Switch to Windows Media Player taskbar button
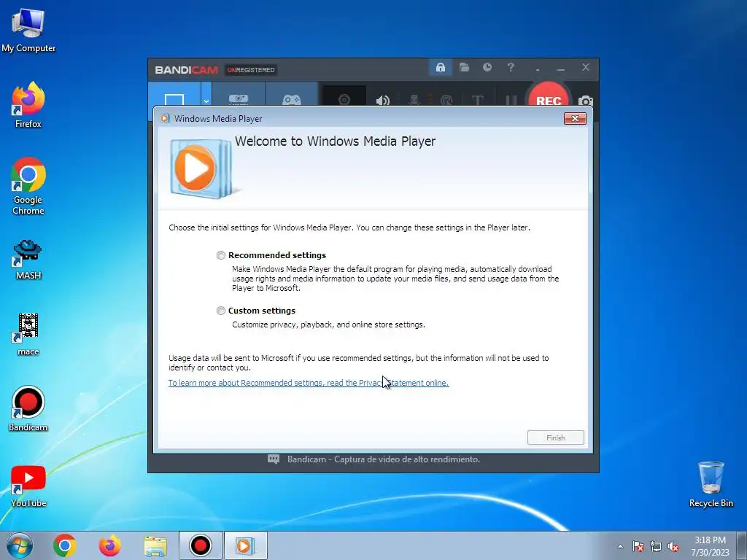This screenshot has height=560, width=747. coord(245,545)
